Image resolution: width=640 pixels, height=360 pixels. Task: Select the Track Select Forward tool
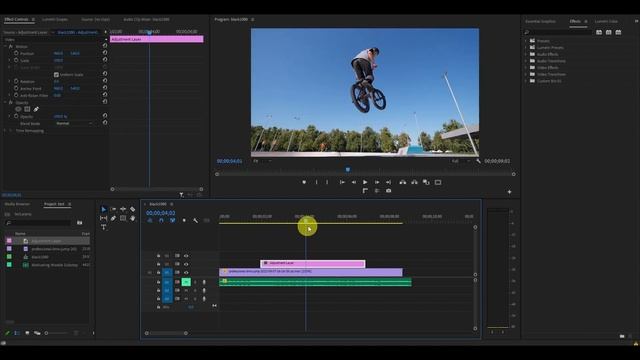pyautogui.click(x=113, y=209)
